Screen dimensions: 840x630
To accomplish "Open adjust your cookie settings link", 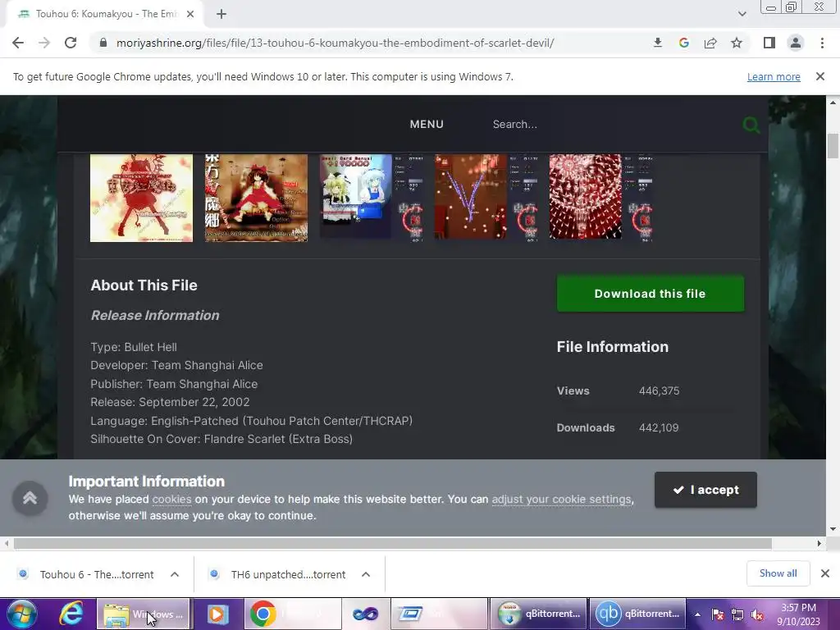I will 561,500.
